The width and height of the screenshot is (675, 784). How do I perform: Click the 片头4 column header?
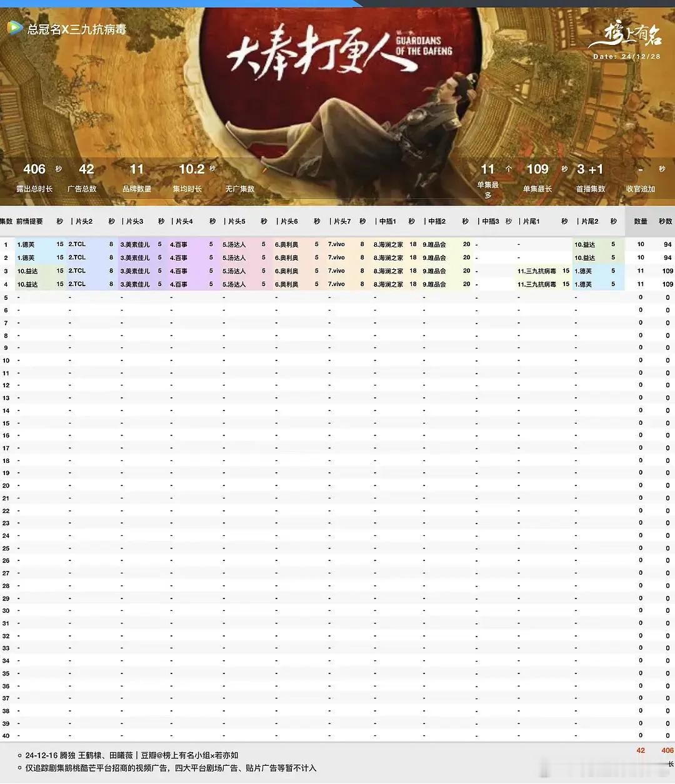pos(184,221)
